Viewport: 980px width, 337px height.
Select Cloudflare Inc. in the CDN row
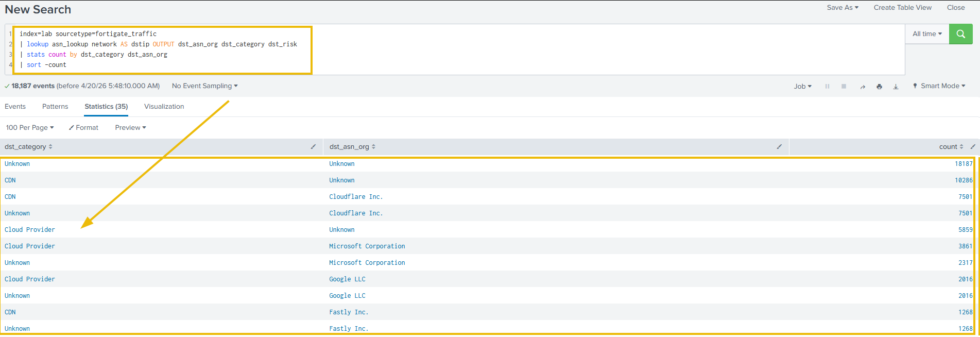point(356,197)
